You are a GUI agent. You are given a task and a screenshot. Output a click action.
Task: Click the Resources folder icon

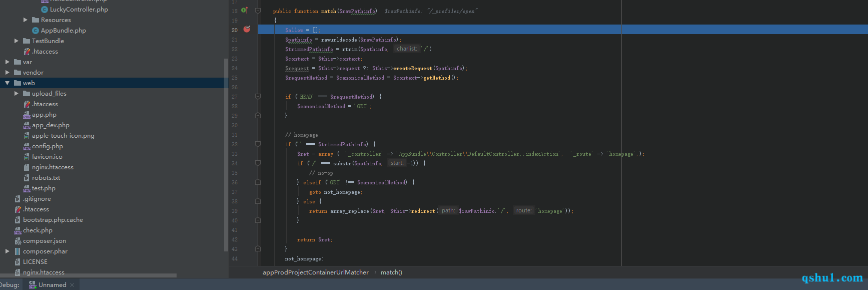pyautogui.click(x=36, y=20)
